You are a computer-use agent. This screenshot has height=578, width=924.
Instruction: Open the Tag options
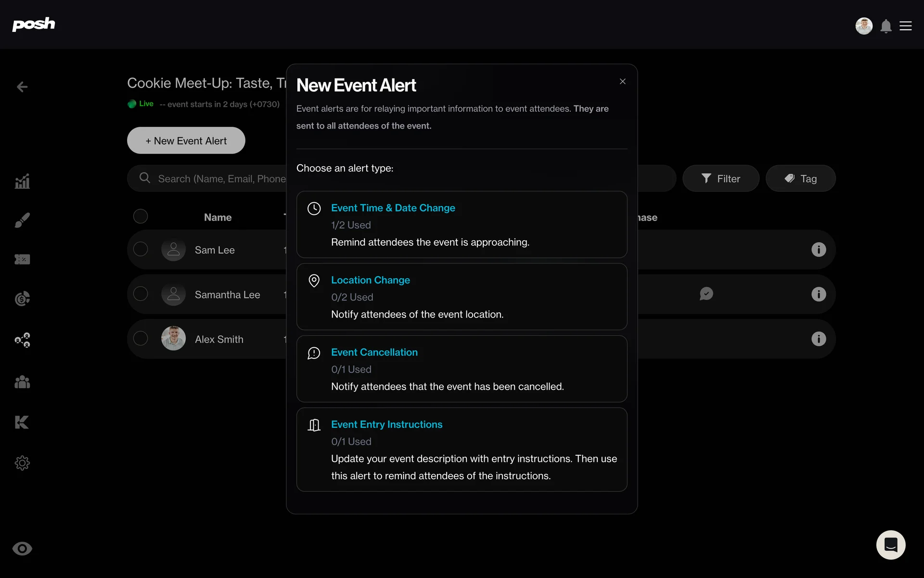click(x=800, y=179)
